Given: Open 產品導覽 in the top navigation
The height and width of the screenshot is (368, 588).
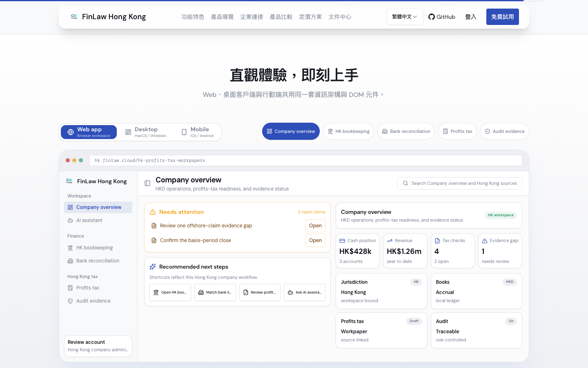Looking at the screenshot, I should (222, 17).
